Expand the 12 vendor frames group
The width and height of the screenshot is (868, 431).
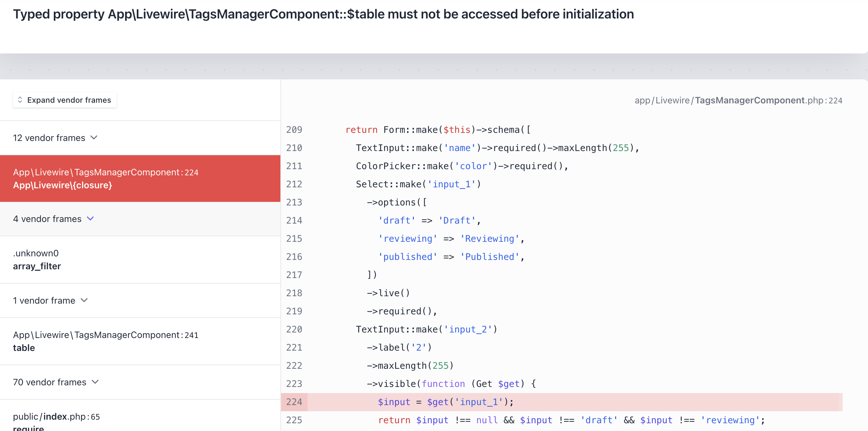pyautogui.click(x=140, y=138)
